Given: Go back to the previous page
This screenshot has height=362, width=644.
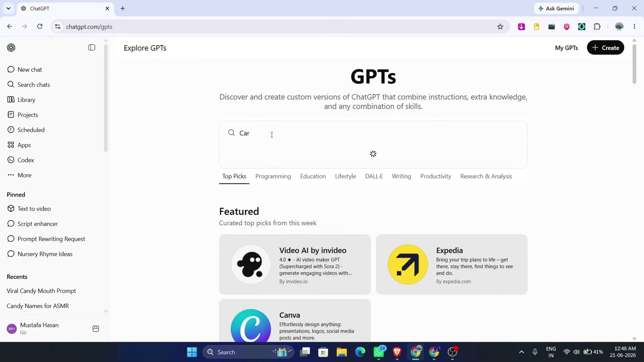Looking at the screenshot, I should 10,26.
